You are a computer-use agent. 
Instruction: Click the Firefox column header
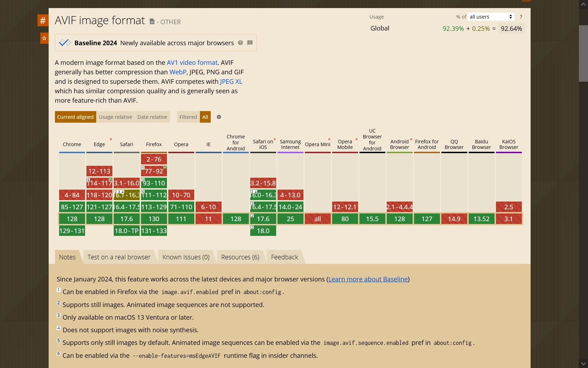coord(154,144)
